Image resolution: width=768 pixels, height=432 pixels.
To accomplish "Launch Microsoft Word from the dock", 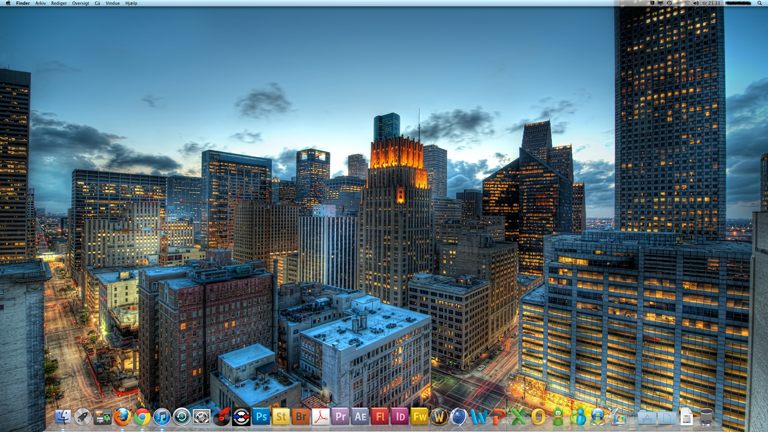I will [x=479, y=417].
